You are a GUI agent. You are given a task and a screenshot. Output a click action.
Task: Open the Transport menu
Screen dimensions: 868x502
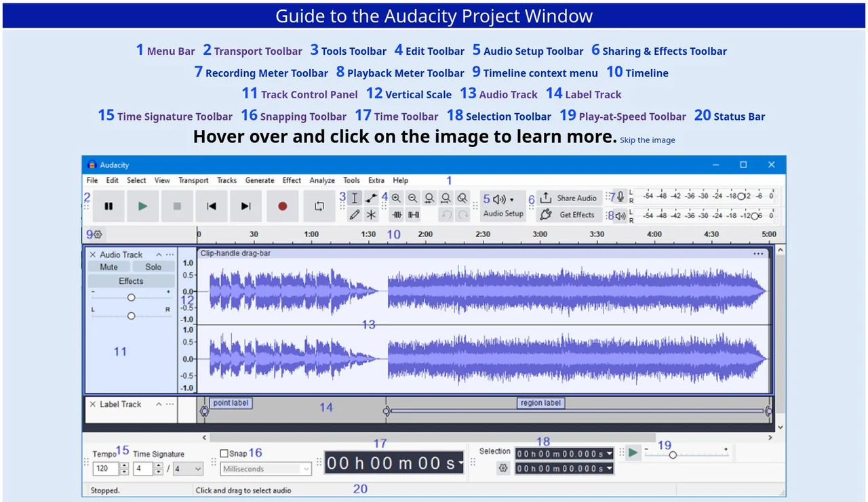click(193, 180)
